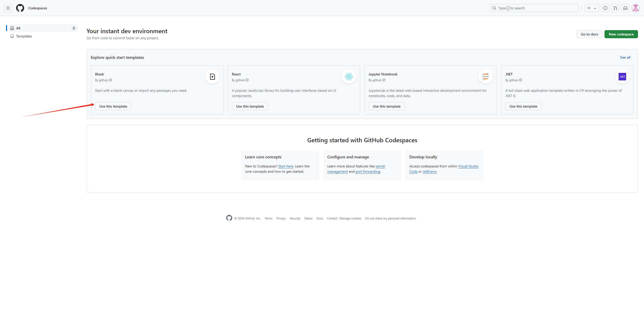Open the issues icon in header
Screen dimensions: 644x330
tap(605, 8)
